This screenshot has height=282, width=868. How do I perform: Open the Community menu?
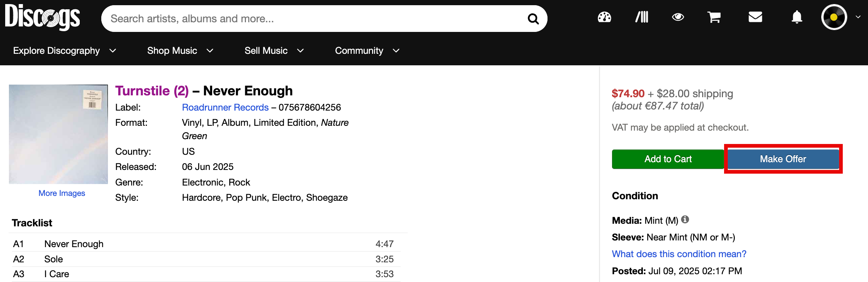(x=367, y=50)
